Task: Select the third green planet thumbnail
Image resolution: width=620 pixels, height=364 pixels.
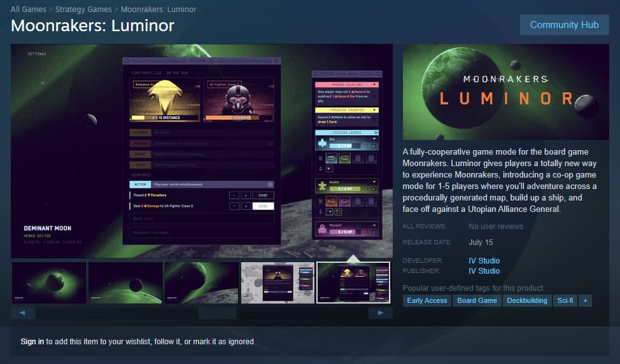Action: pyautogui.click(x=202, y=283)
